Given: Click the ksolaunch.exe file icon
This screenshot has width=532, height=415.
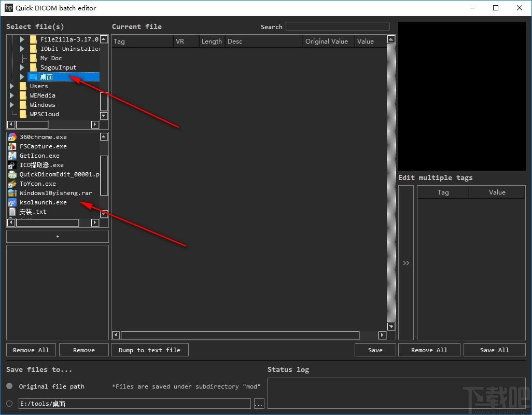Looking at the screenshot, I should [x=12, y=202].
